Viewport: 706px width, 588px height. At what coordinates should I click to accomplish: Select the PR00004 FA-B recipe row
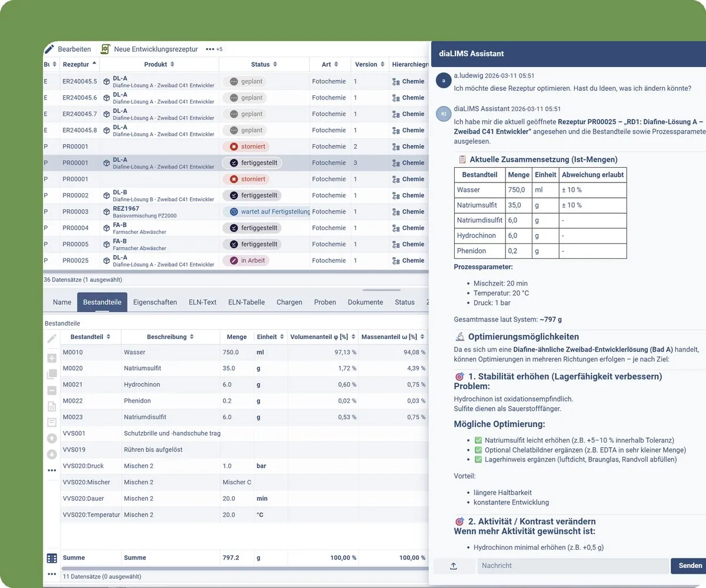click(x=236, y=228)
